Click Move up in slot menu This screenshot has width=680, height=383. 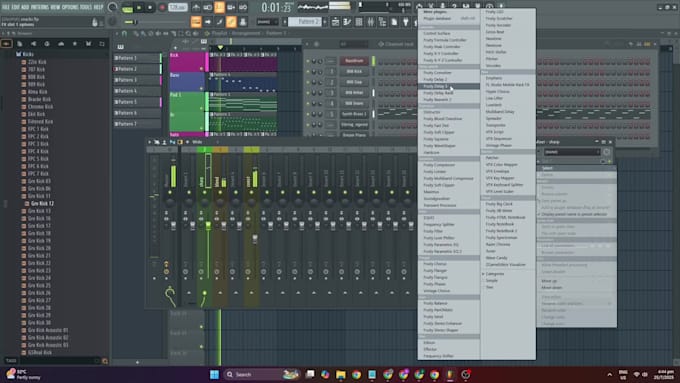click(x=576, y=281)
